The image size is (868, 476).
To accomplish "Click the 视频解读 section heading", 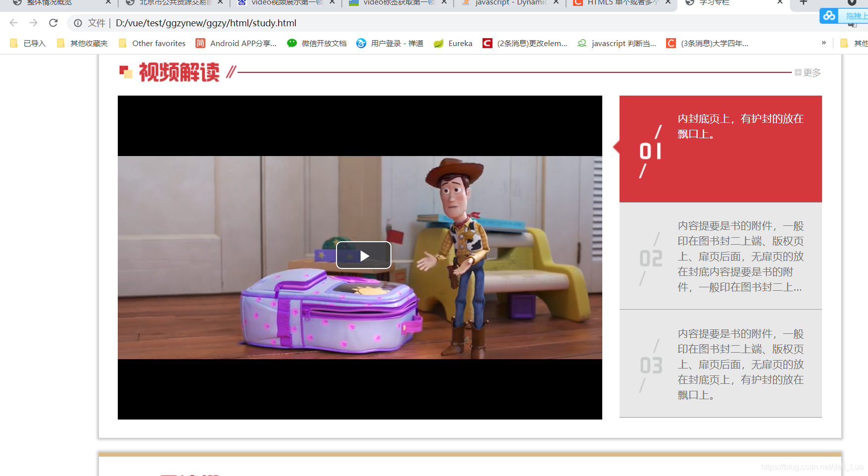I will coord(179,72).
